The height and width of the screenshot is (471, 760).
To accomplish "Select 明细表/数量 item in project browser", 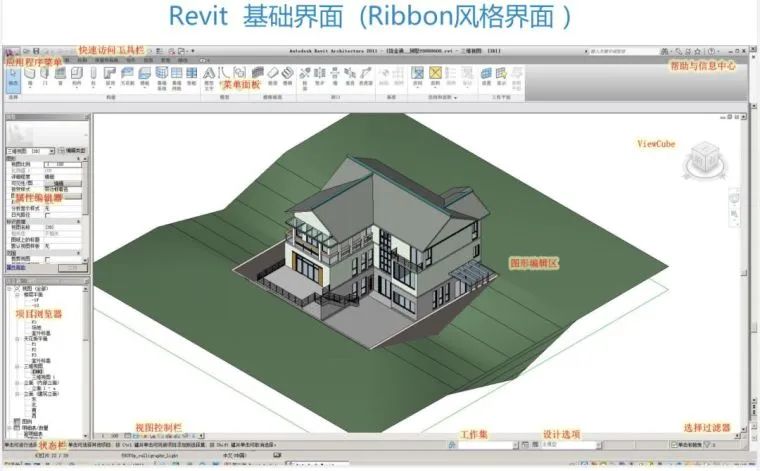I will [x=35, y=428].
